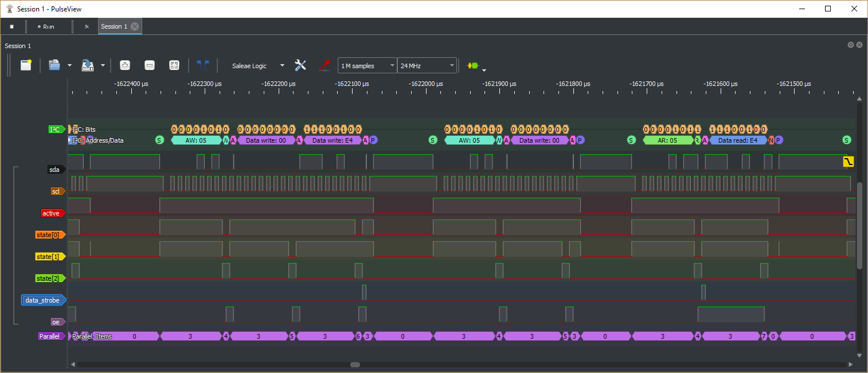This screenshot has height=373, width=868.
Task: Zoom to fit the whole capture
Action: (174, 65)
